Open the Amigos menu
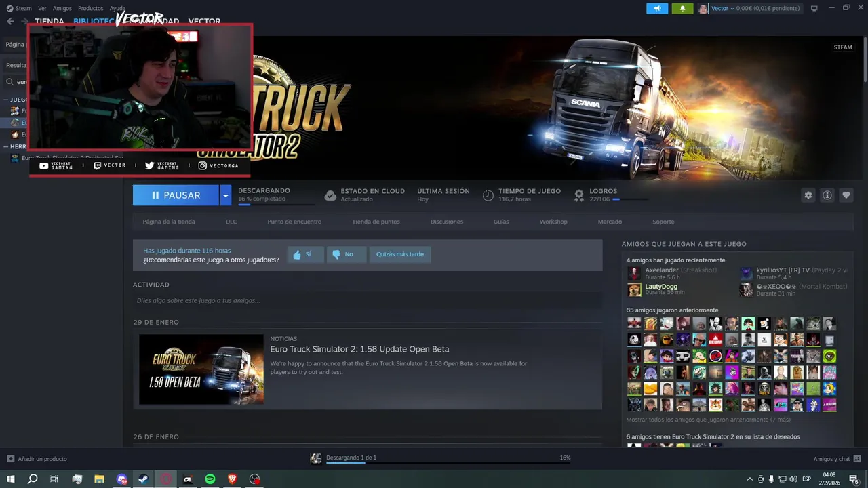868x488 pixels. (x=62, y=8)
